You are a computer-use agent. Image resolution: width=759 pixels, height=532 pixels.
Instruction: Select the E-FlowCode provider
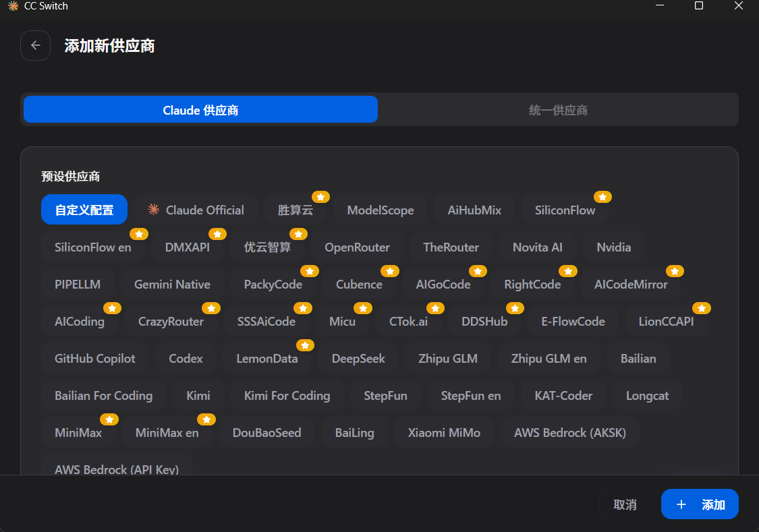coord(573,321)
